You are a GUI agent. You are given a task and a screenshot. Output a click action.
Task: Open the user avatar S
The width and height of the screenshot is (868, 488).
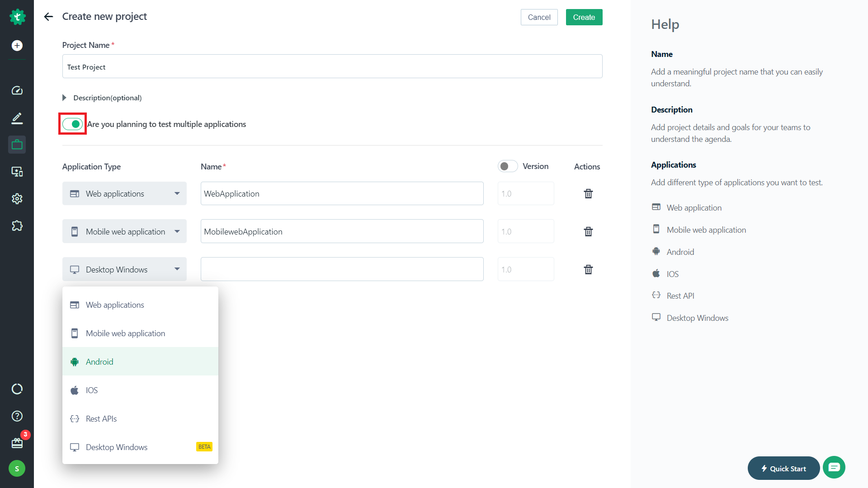[17, 469]
